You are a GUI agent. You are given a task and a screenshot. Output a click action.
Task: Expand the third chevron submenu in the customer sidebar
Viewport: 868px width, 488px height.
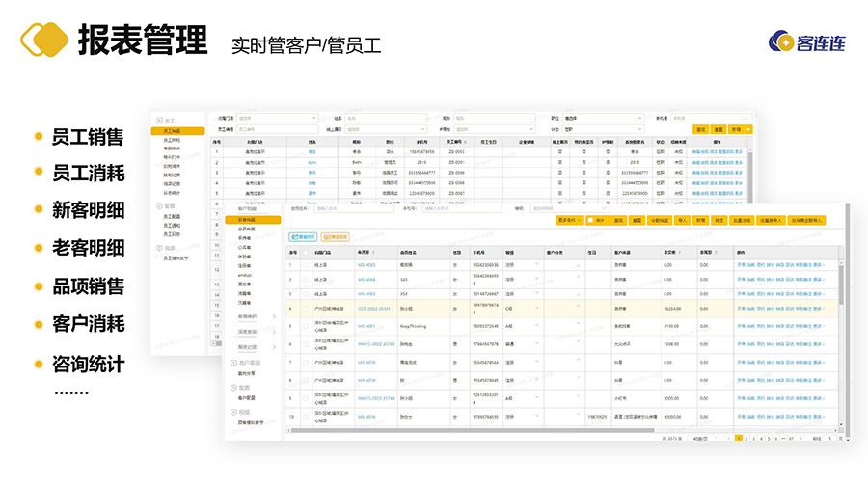pyautogui.click(x=274, y=347)
